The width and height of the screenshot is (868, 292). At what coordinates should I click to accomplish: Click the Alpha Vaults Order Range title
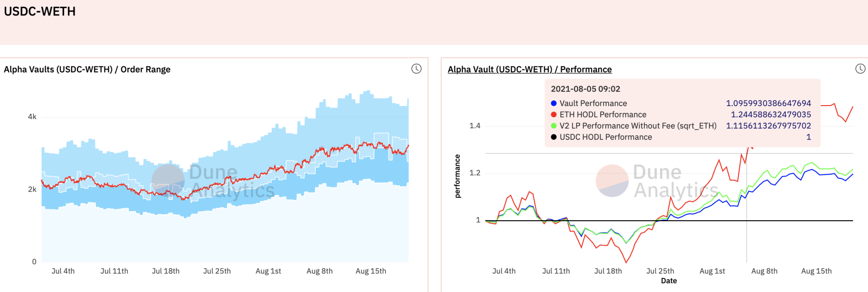coord(87,70)
